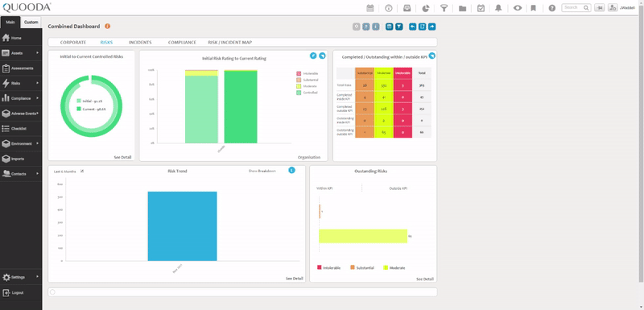Image resolution: width=644 pixels, height=310 pixels.
Task: Click the magnifier icon in Search box
Action: pyautogui.click(x=587, y=7)
